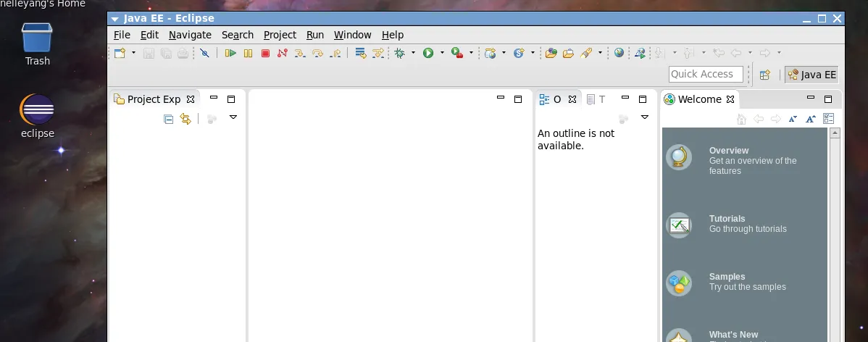868x342 pixels.
Task: Click the New Dynamic Web Project icon
Action: (490, 53)
